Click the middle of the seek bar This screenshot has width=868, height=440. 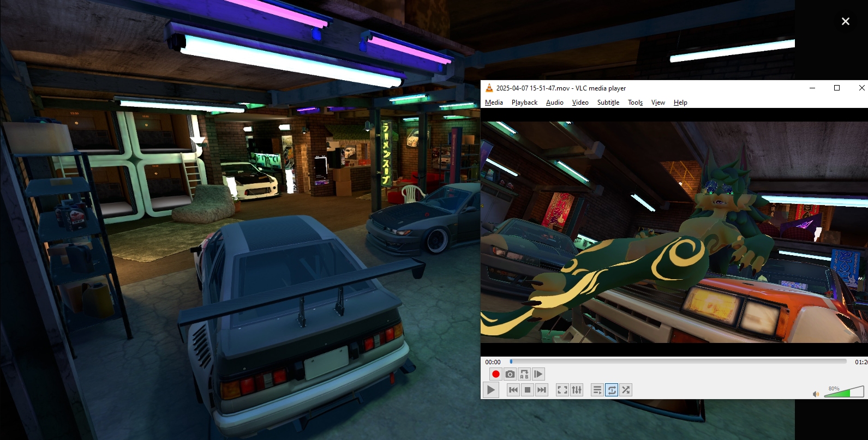point(678,361)
